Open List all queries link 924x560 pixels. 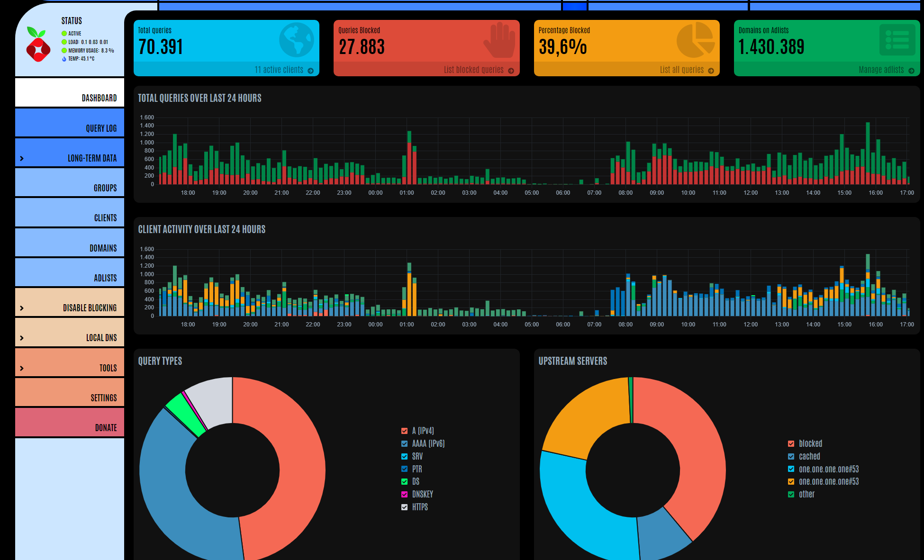click(681, 70)
